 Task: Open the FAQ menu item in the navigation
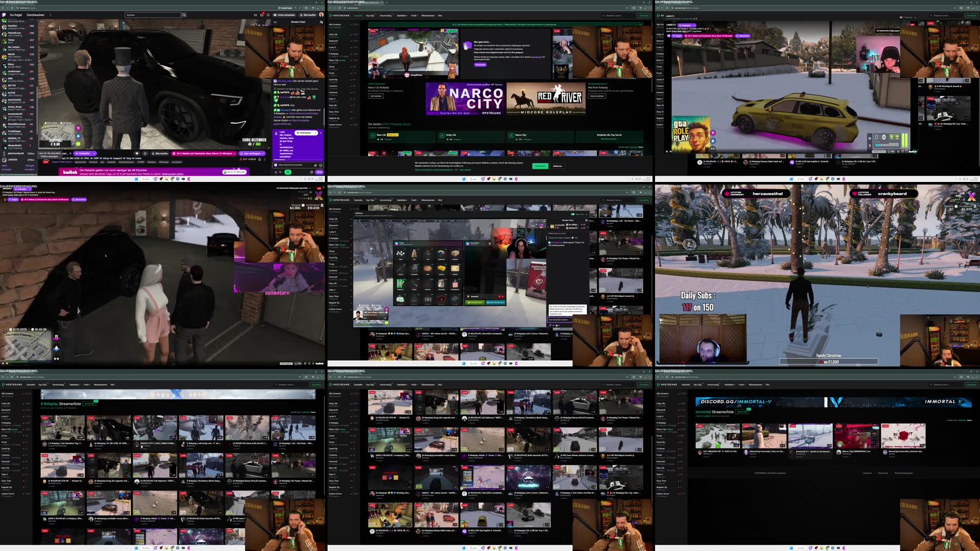coord(440,15)
